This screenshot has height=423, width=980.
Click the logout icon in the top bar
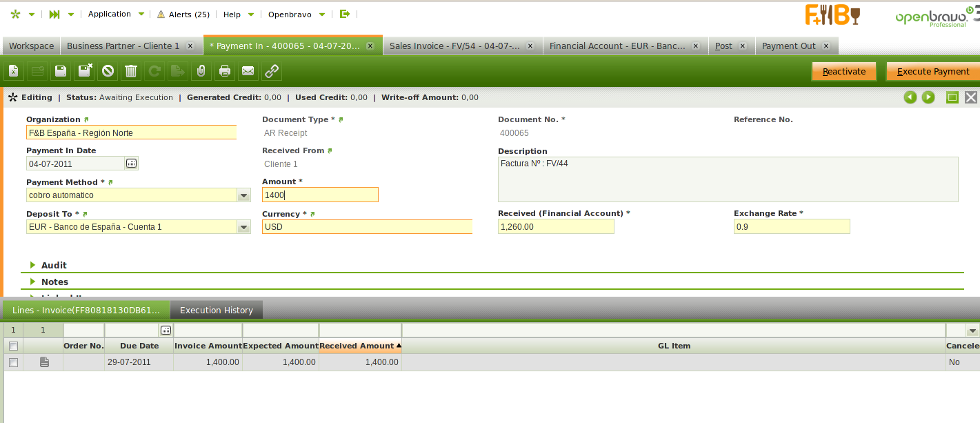tap(345, 14)
